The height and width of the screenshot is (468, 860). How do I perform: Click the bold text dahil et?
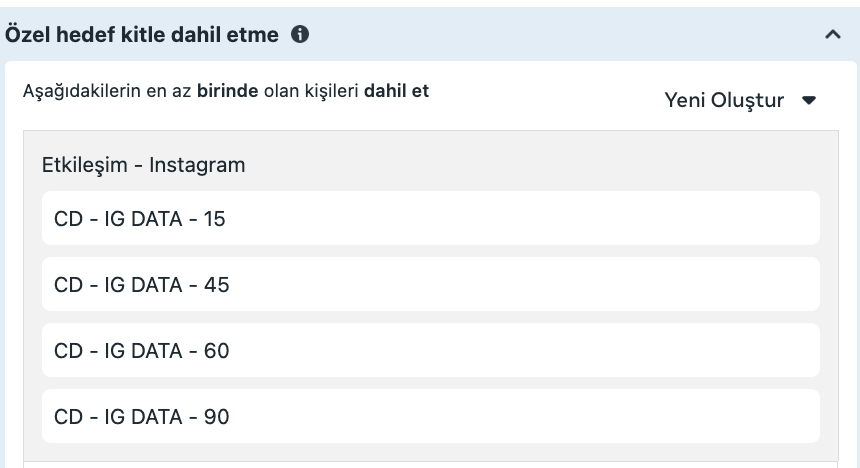(x=396, y=91)
